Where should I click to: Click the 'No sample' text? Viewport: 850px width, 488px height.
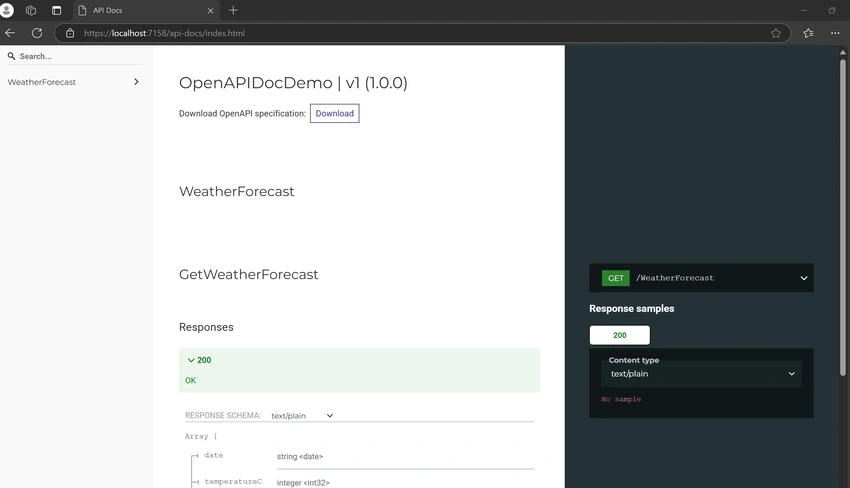(621, 399)
